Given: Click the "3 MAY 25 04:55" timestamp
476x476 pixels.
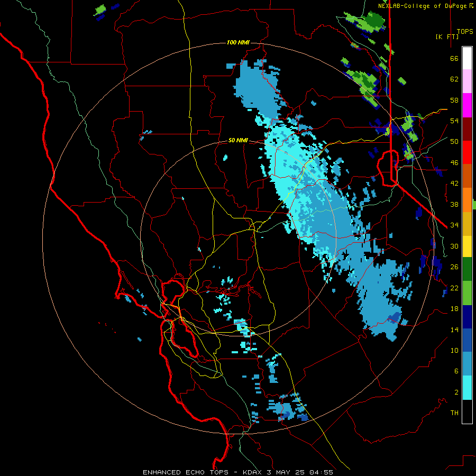Looking at the screenshot, I should click(300, 472).
